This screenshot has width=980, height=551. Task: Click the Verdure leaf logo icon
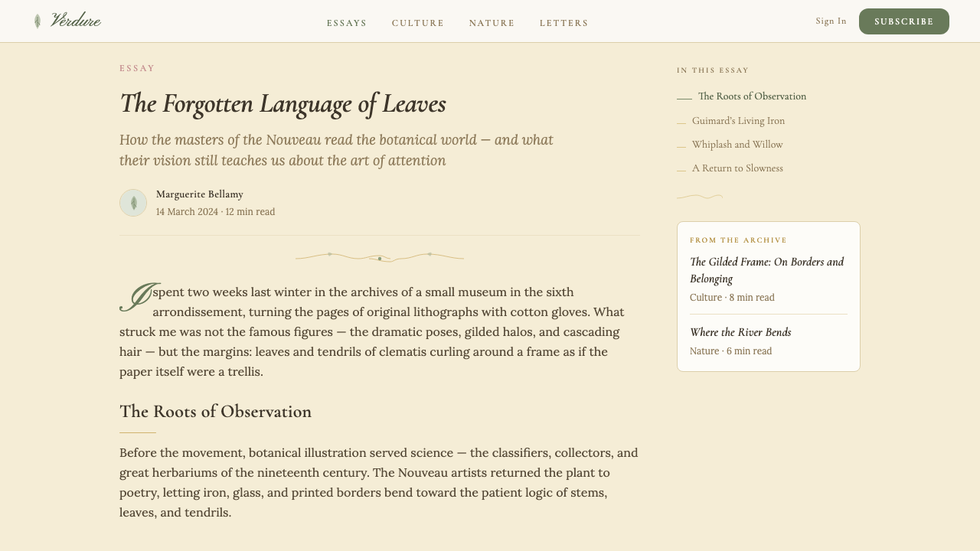coord(38,21)
